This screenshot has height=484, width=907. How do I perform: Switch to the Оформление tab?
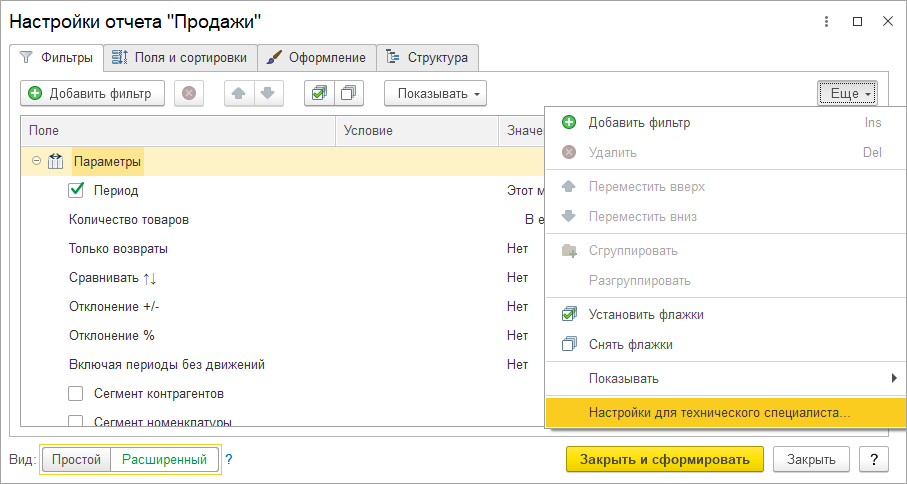pyautogui.click(x=317, y=57)
